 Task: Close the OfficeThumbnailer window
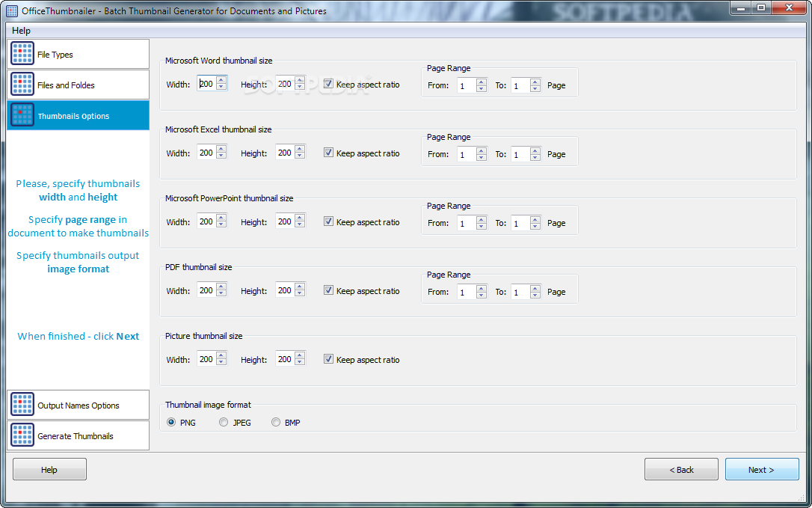pyautogui.click(x=788, y=7)
